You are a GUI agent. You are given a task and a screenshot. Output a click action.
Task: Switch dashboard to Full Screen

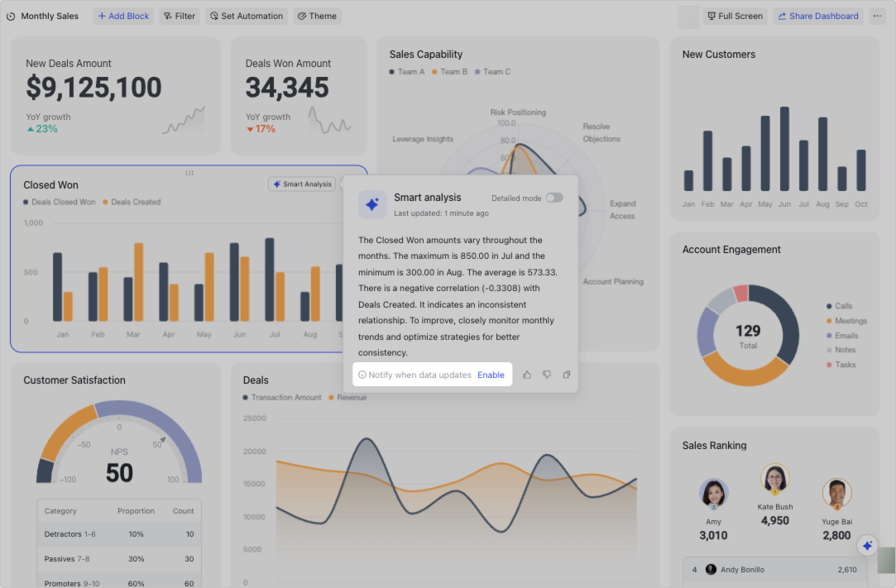tap(735, 16)
